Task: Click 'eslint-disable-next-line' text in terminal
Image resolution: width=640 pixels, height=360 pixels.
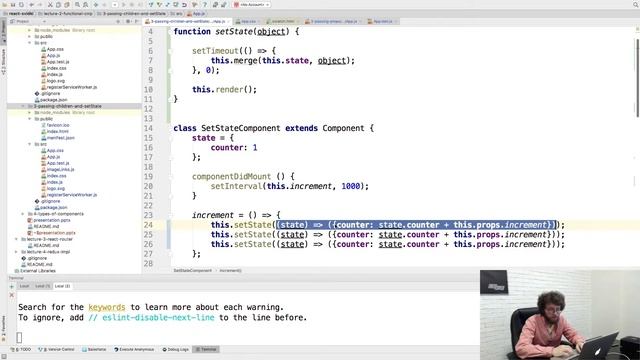Action: (158, 318)
